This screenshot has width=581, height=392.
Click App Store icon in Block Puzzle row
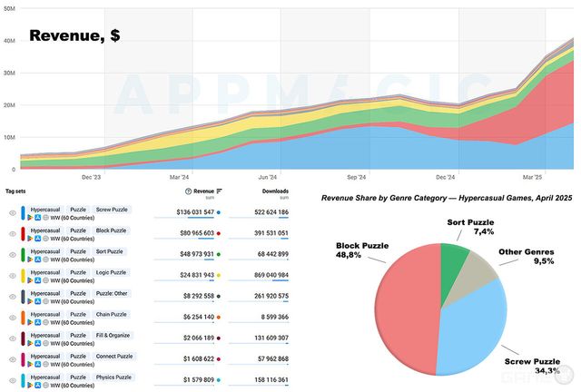(x=39, y=240)
